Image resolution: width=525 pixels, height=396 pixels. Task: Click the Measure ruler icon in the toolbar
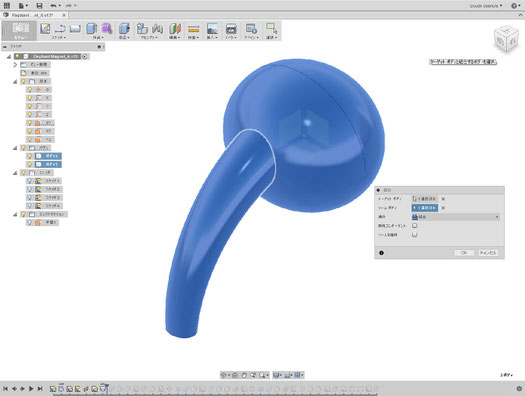pos(194,29)
